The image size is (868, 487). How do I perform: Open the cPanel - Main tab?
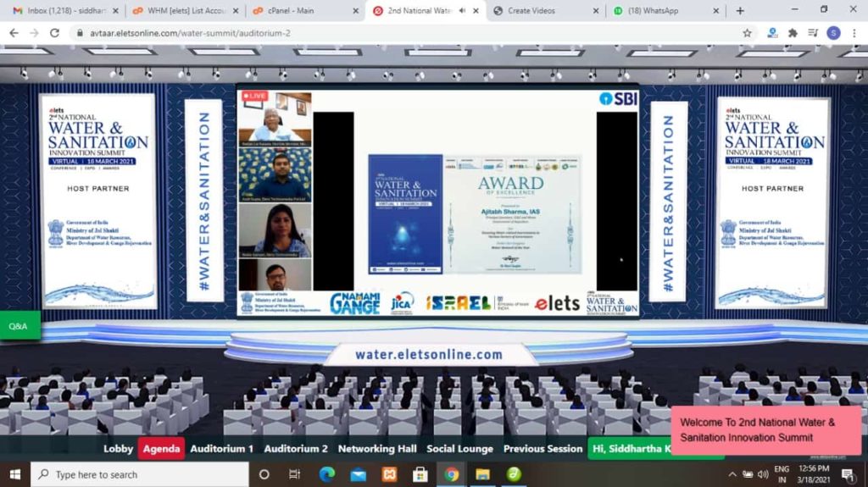[304, 10]
